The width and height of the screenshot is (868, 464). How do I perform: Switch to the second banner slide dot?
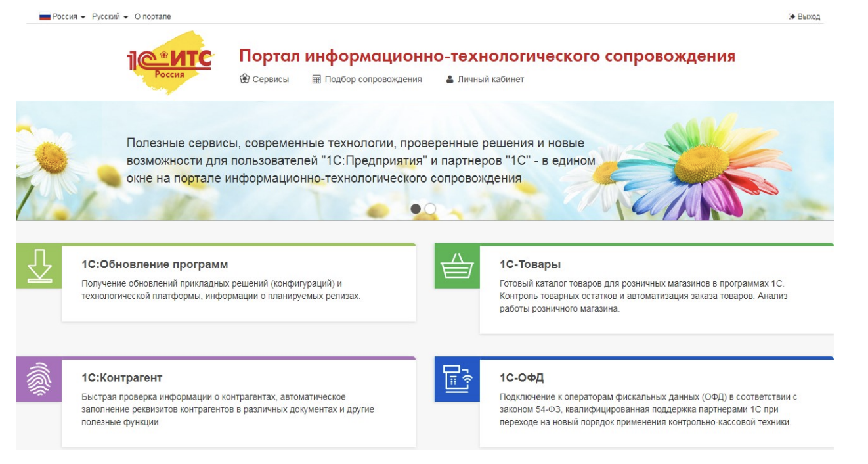click(x=430, y=208)
